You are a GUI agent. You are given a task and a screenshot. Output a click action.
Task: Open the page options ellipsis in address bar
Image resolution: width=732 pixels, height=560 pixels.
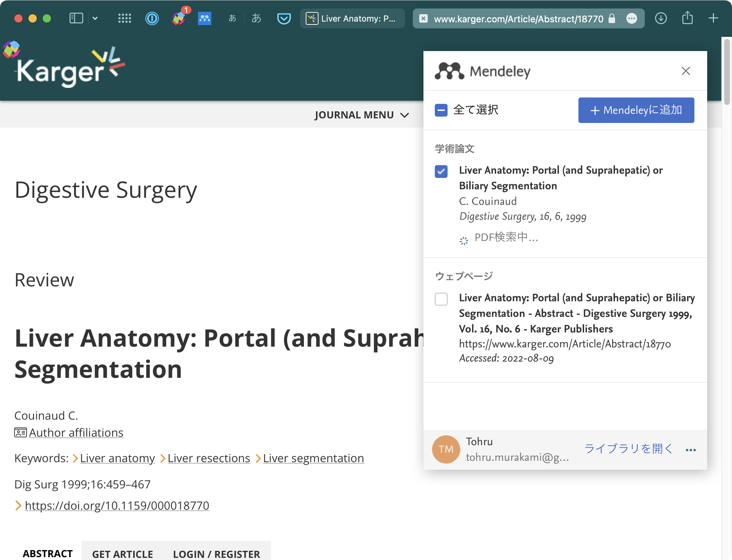click(632, 18)
